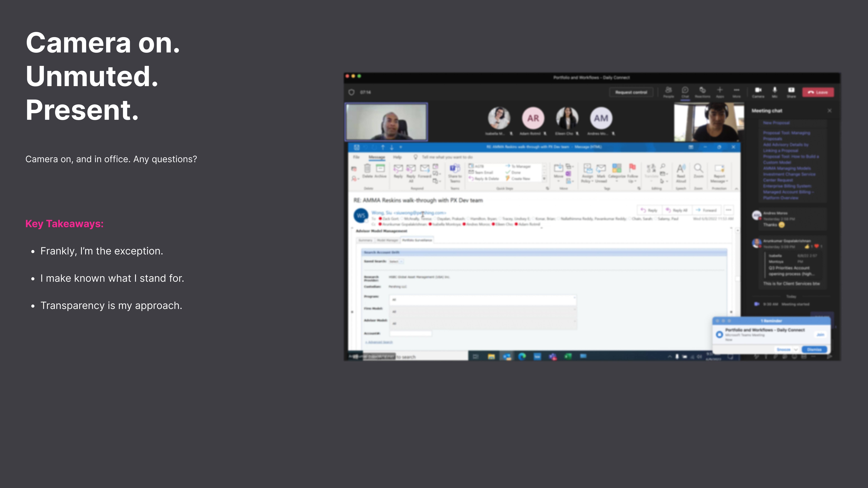This screenshot has height=488, width=868.
Task: Open the Snooze duration chevron
Action: click(796, 350)
